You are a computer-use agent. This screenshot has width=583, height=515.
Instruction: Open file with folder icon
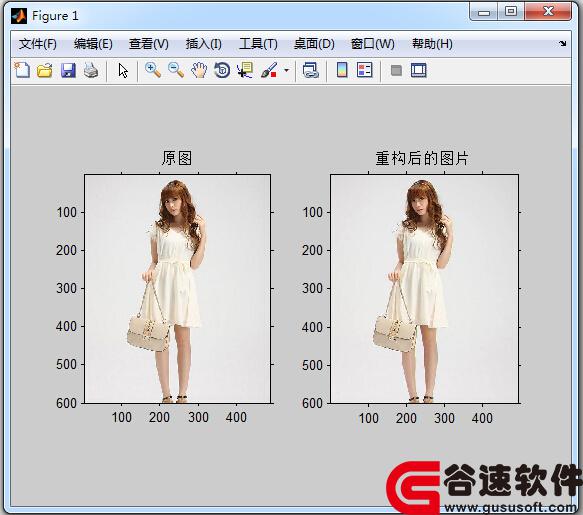pyautogui.click(x=45, y=70)
